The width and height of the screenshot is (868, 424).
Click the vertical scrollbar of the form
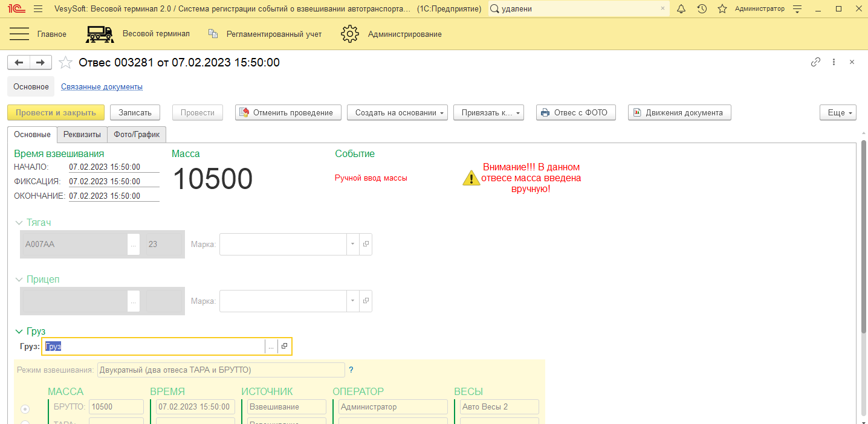point(863,242)
